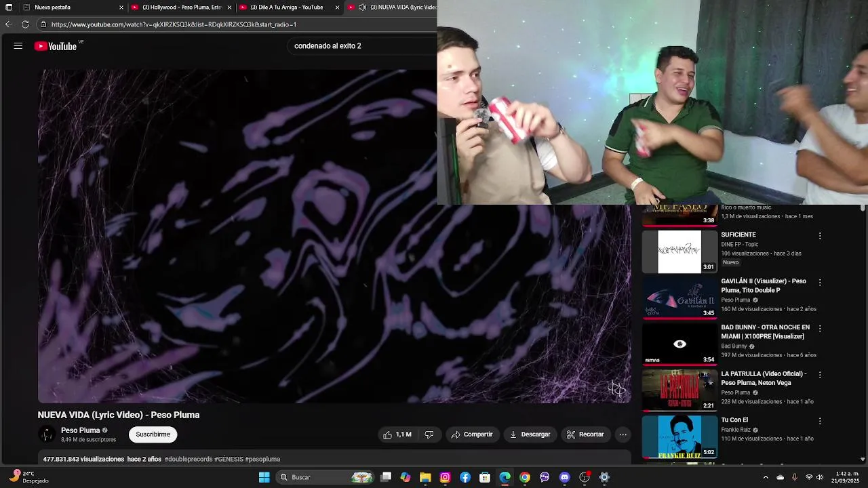Screen dimensions: 868x488
Task: Open Wi-Fi network tray icon
Action: pos(808,477)
